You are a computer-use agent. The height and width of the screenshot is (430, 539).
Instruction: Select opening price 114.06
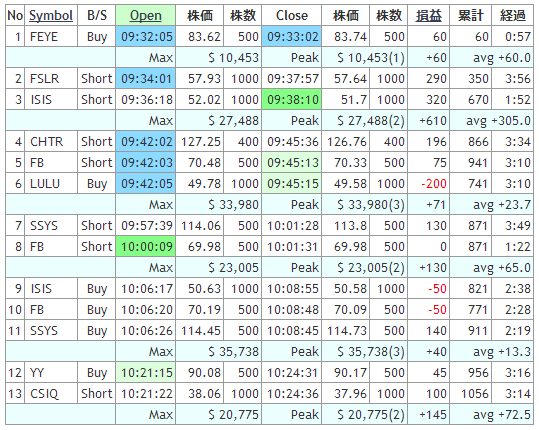coord(201,225)
